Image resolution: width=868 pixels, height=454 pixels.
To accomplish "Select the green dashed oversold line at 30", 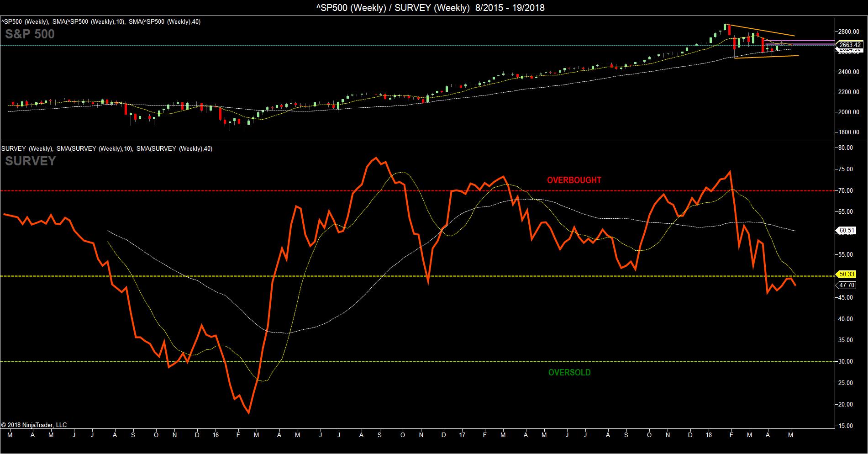I will pos(417,361).
